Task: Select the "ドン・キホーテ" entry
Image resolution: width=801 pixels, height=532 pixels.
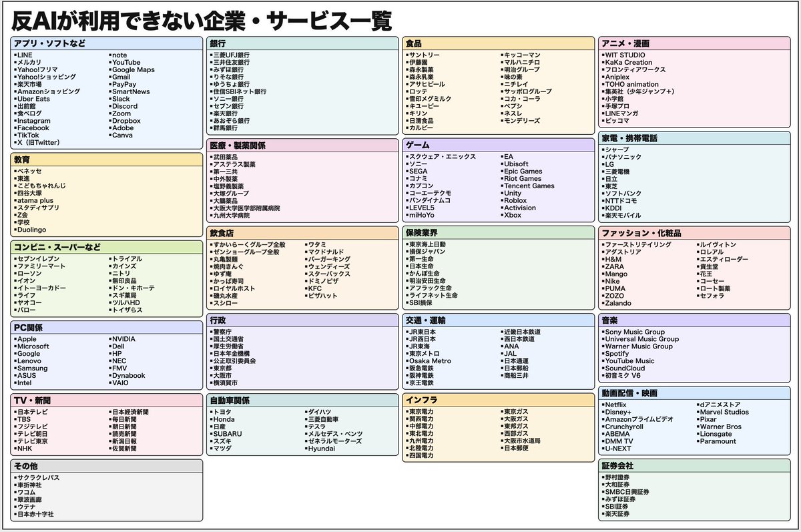Action: click(x=133, y=288)
